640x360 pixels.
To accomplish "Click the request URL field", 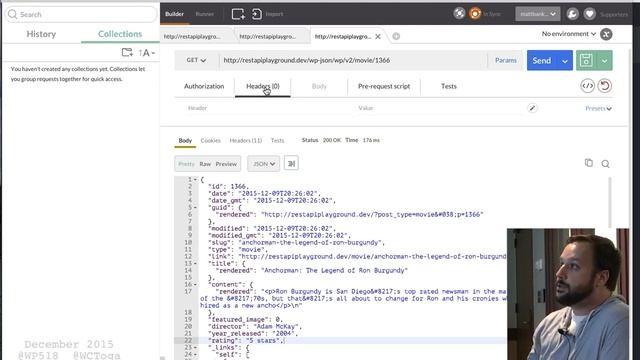I will (x=353, y=60).
